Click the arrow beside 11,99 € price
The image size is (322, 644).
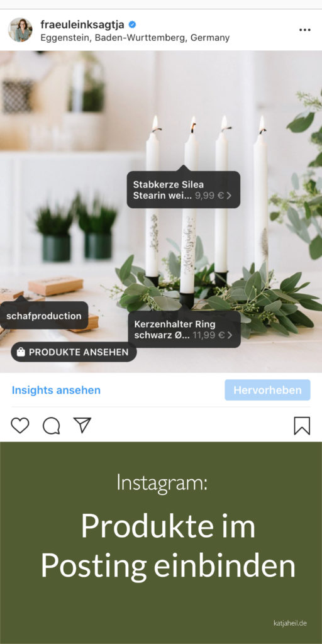tap(230, 335)
